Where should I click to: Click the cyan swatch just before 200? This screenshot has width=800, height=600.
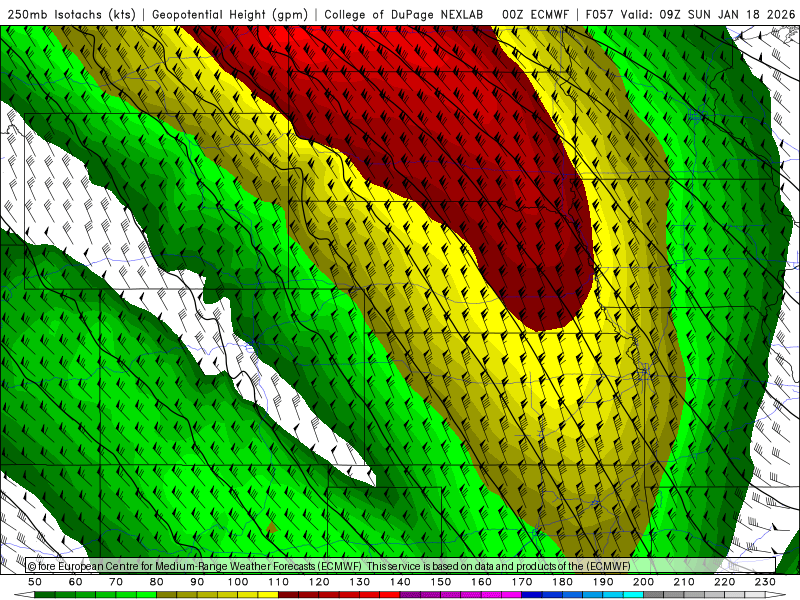coord(633,595)
